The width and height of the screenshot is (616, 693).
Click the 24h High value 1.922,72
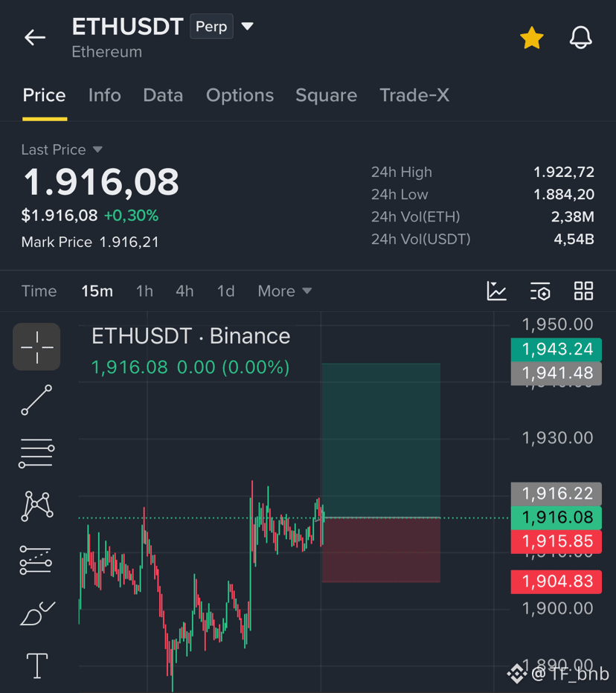(564, 172)
